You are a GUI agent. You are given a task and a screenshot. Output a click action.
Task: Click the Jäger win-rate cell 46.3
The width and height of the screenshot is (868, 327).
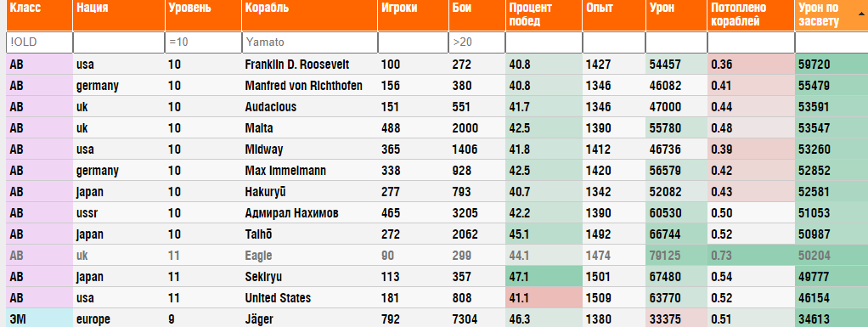point(544,319)
